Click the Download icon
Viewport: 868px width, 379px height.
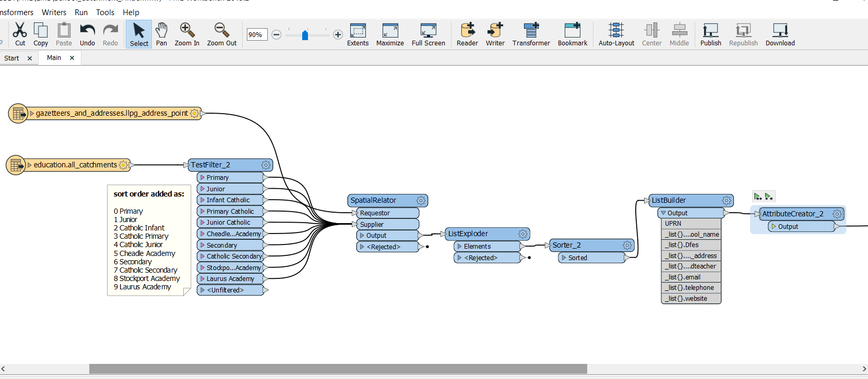(780, 34)
